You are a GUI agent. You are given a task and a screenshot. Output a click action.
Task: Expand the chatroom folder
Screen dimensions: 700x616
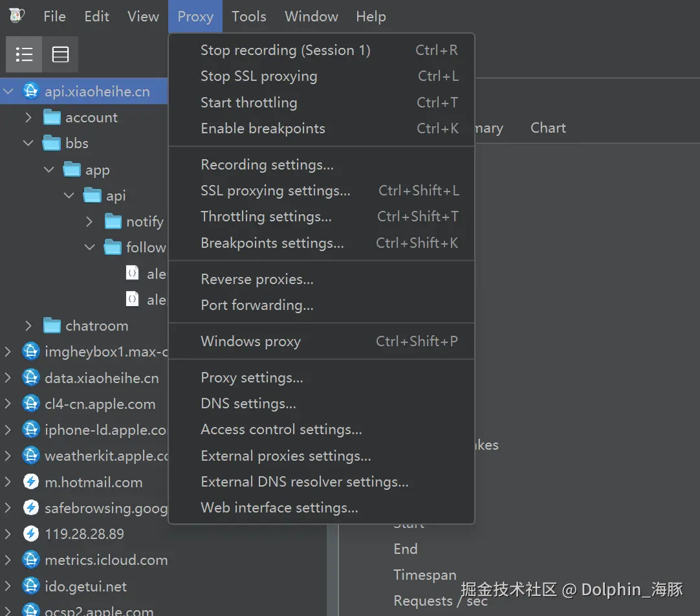(28, 326)
